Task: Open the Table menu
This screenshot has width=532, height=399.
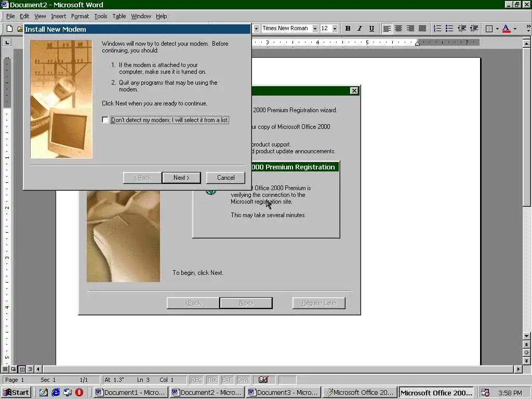Action: pos(119,16)
